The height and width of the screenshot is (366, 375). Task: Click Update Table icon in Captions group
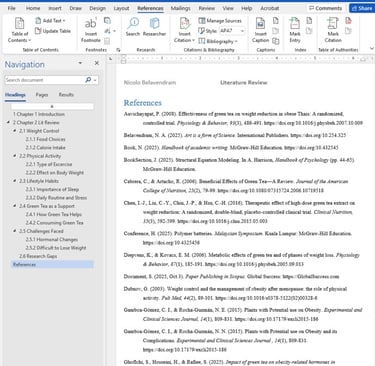click(x=276, y=31)
